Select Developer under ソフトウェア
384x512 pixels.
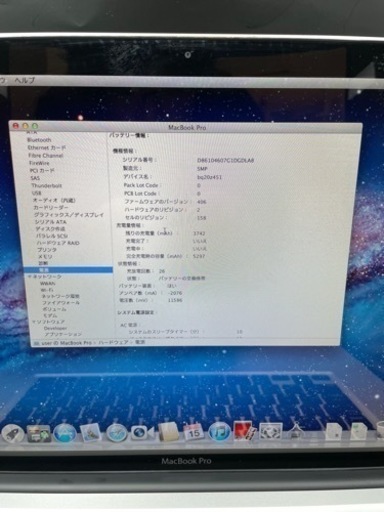coord(55,328)
